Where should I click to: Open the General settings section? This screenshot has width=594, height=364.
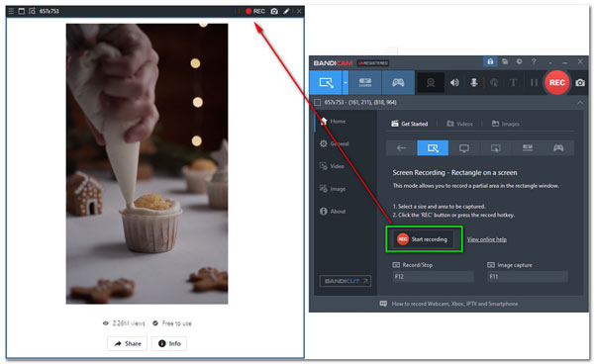(334, 143)
